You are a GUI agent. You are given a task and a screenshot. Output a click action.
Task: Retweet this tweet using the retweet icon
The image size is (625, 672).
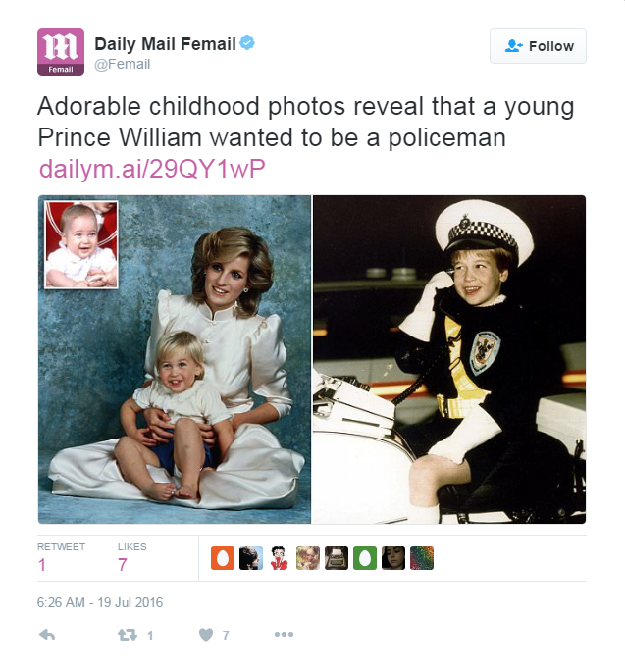point(128,635)
